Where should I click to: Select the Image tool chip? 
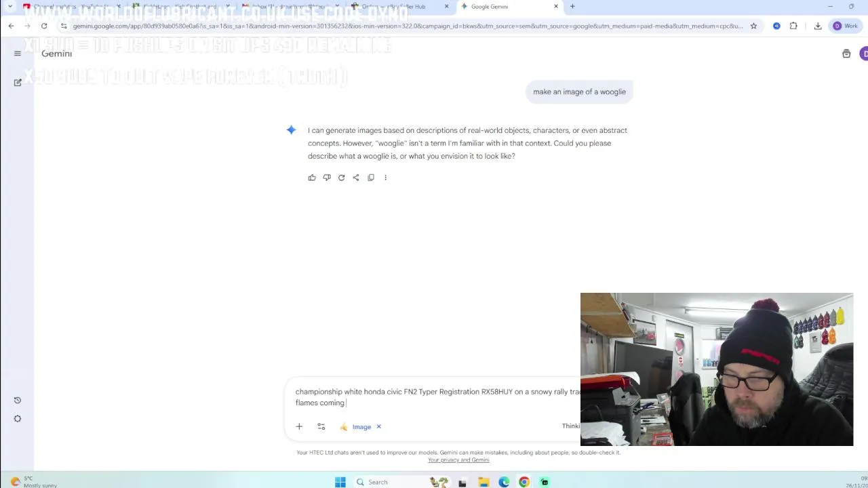[355, 426]
